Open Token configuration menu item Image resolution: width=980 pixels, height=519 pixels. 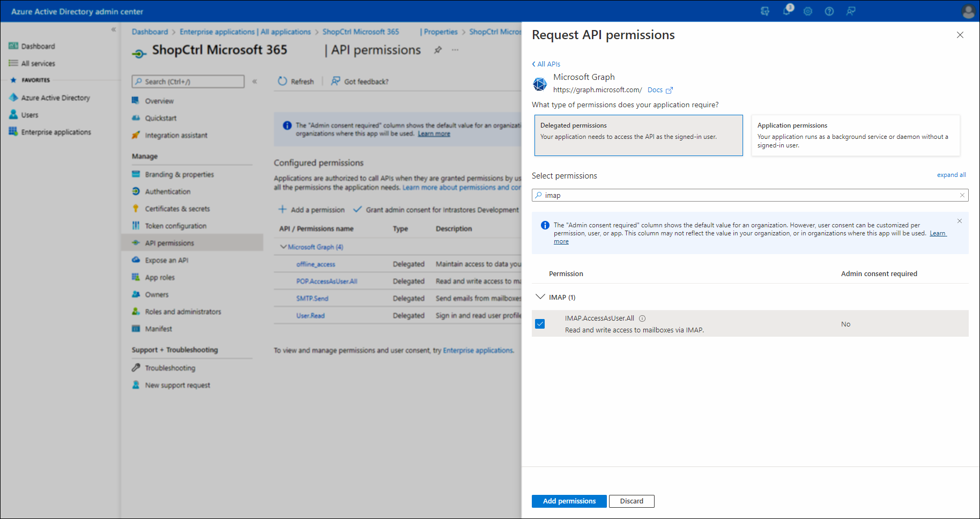(175, 226)
